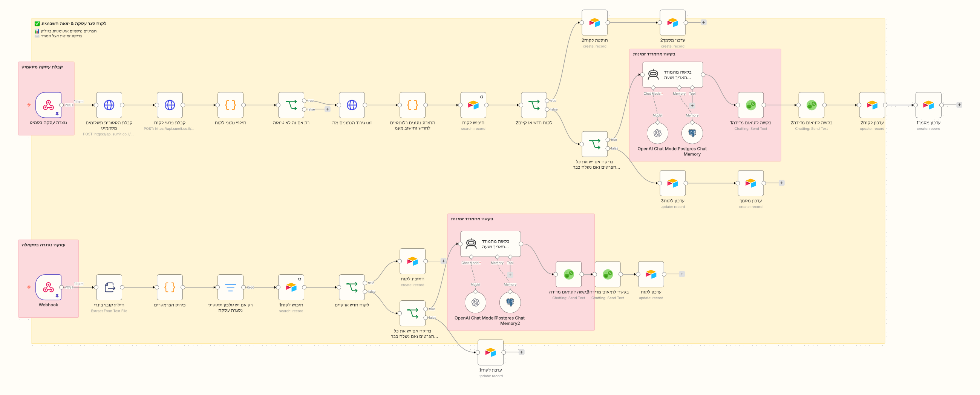Open the רק אם זה לא טיוטה If node
980x395 pixels.
coord(291,105)
